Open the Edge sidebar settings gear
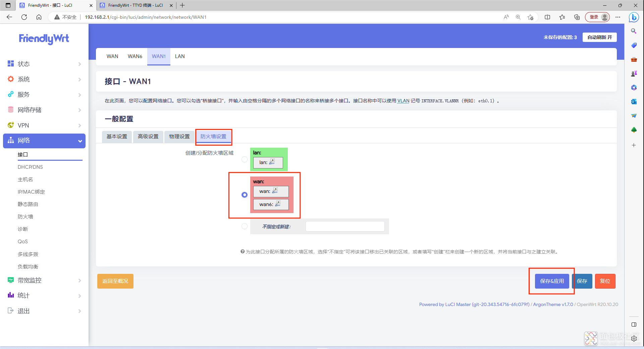The height and width of the screenshot is (349, 644). pos(634,339)
